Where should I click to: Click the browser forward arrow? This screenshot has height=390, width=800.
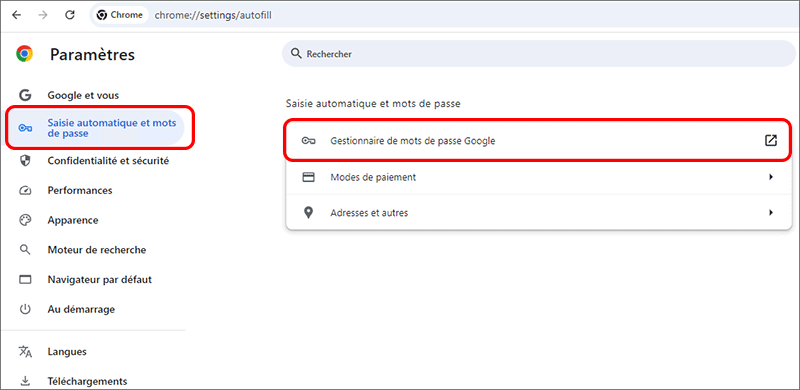(x=43, y=15)
